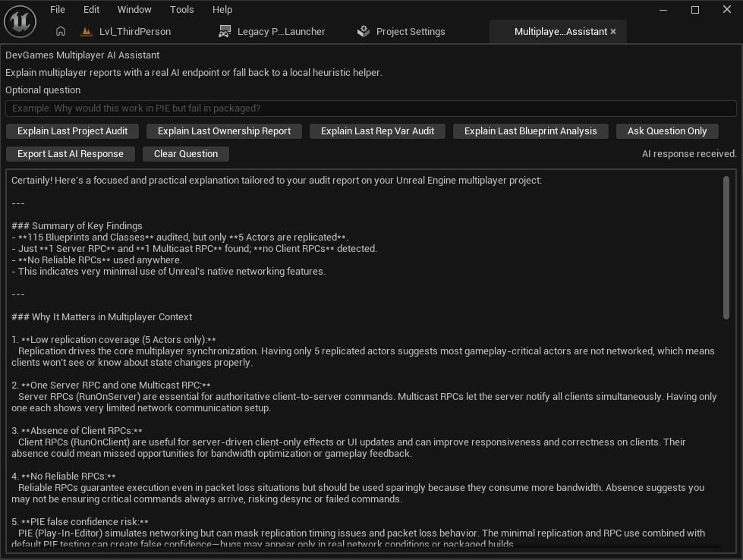Click the Lvl_ThirdPerson level icon
This screenshot has width=743, height=560.
click(x=87, y=32)
